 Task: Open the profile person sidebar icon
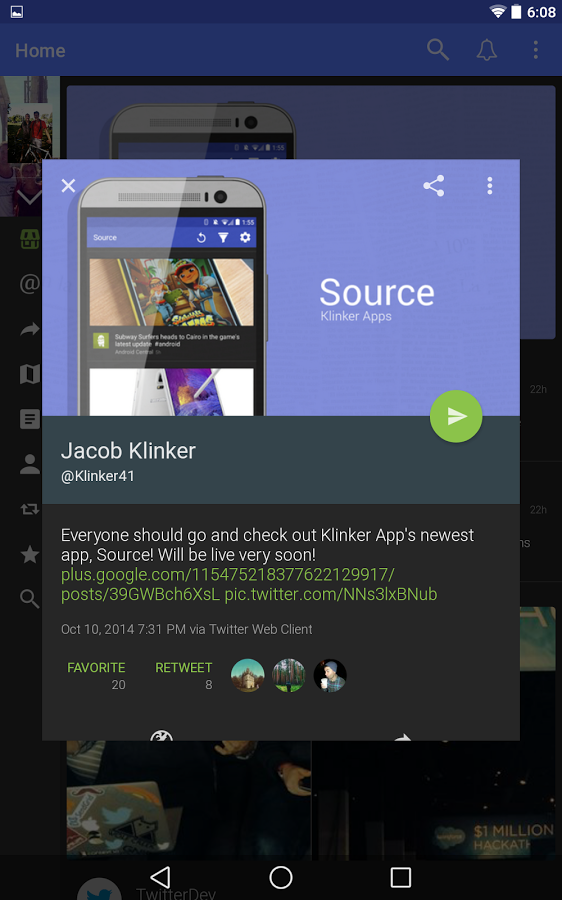click(x=29, y=464)
